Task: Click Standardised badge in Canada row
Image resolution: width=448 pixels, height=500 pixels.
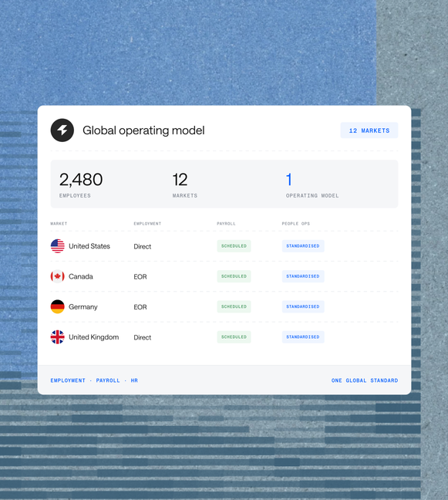Action: pyautogui.click(x=303, y=276)
